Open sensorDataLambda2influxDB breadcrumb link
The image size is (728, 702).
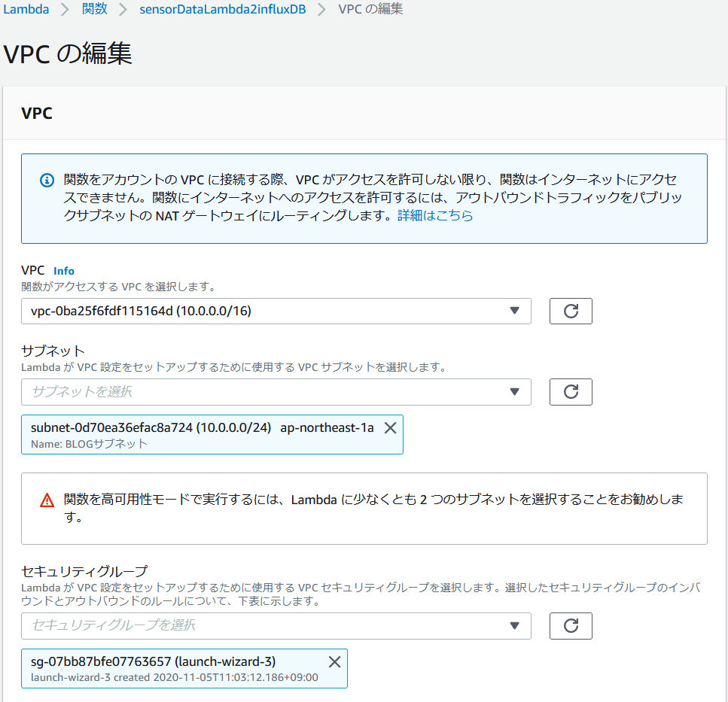tap(222, 9)
